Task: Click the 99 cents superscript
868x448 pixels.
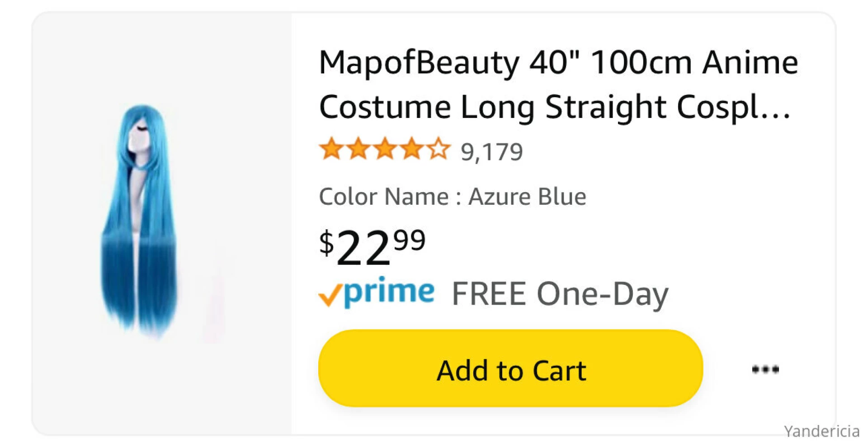Action: [x=410, y=240]
